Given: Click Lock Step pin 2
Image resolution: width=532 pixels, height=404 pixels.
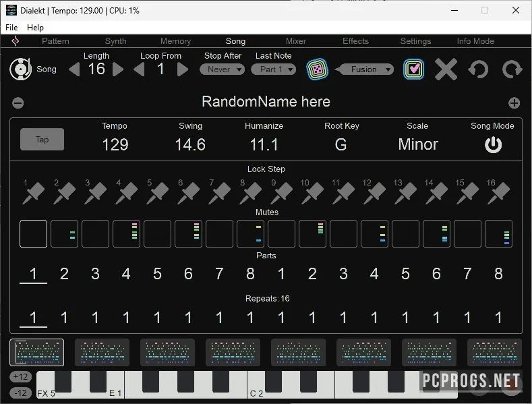Looking at the screenshot, I should (65, 193).
